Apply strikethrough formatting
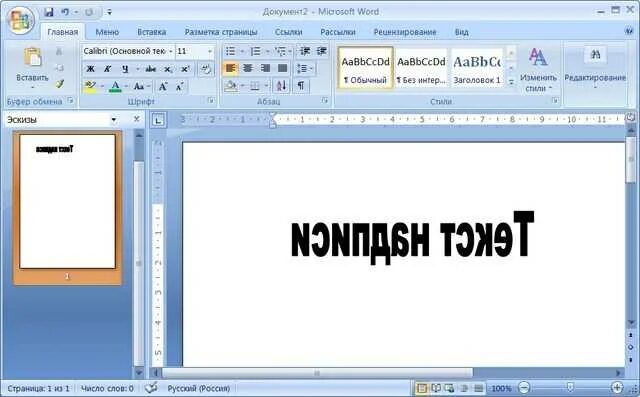The image size is (640, 397). tap(151, 69)
